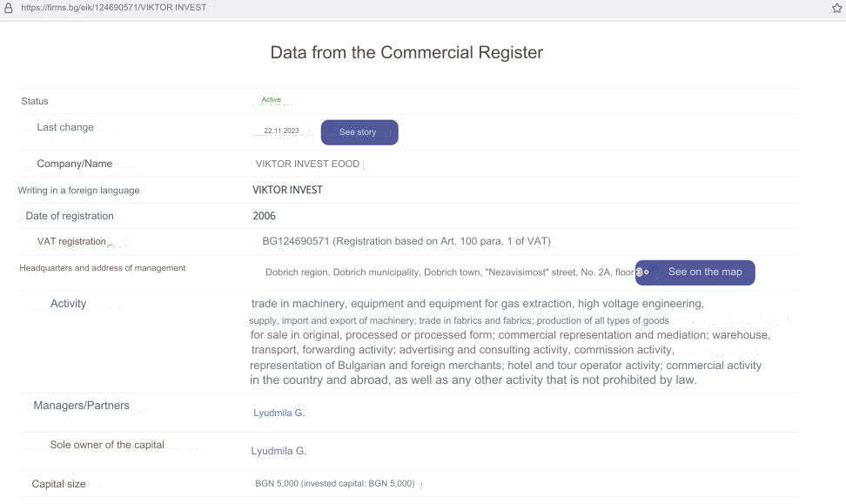This screenshot has width=846, height=504.
Task: Click the capital size BGN 5,000 value
Action: click(x=335, y=483)
